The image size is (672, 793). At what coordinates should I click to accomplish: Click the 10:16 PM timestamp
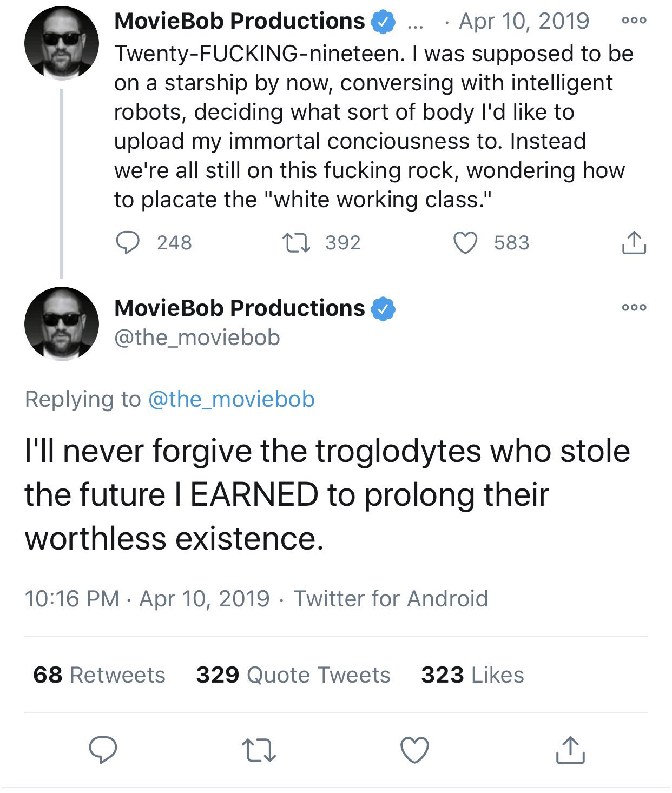click(71, 599)
